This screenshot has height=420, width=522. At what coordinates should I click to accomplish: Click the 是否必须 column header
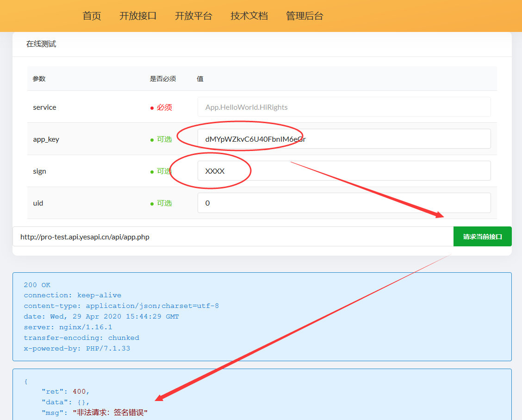pyautogui.click(x=162, y=79)
